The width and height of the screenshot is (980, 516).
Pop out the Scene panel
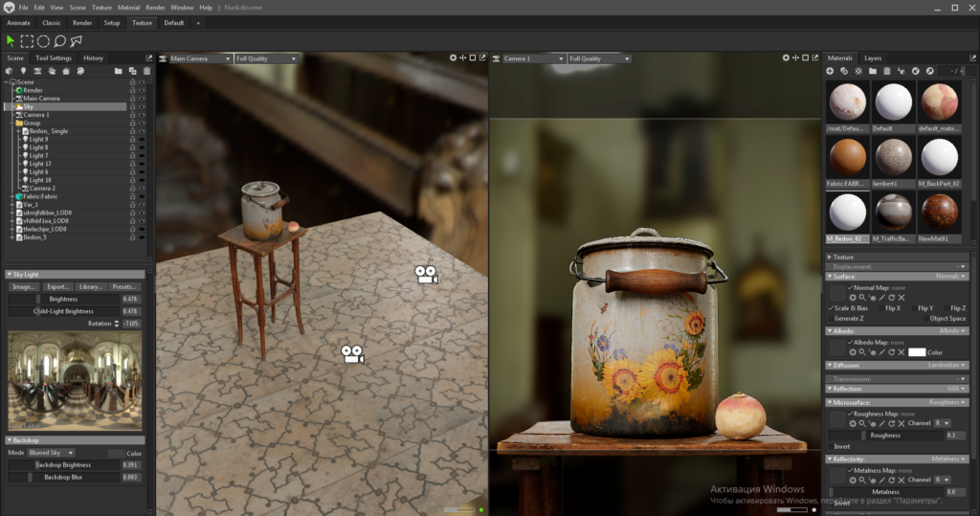pyautogui.click(x=148, y=58)
